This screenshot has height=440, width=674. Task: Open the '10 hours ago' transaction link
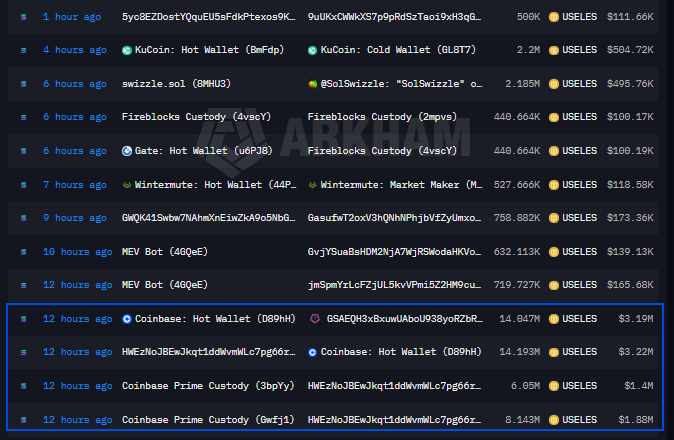[77, 252]
